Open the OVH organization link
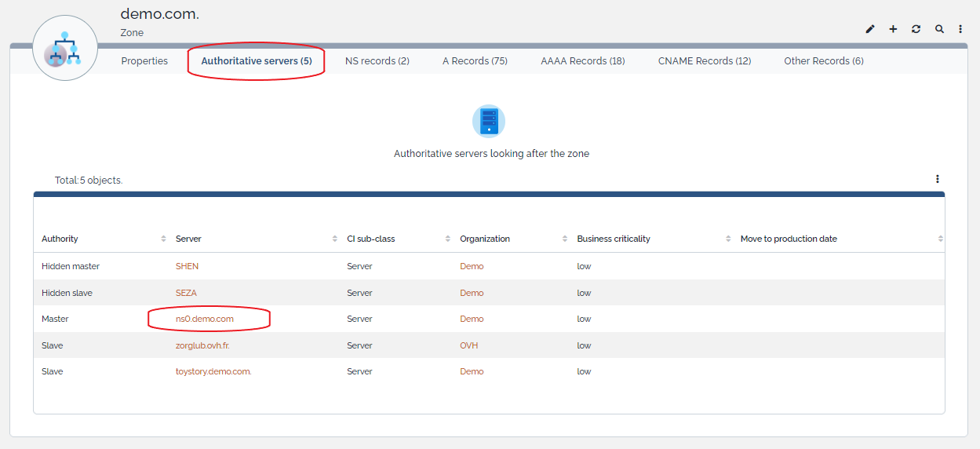The height and width of the screenshot is (449, 980). click(468, 345)
